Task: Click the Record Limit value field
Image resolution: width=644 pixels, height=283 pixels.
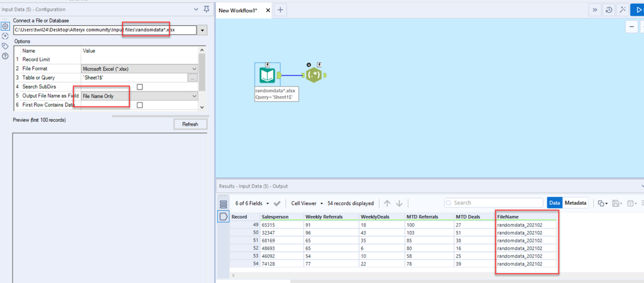Action: coord(140,59)
